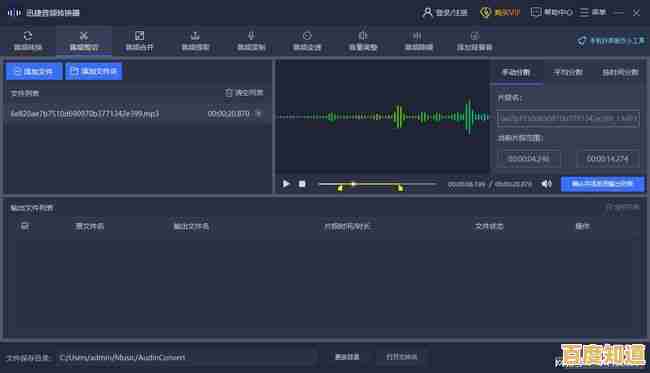Screen dimensions: 650x373
Task: Open the help center
Action: [552, 12]
